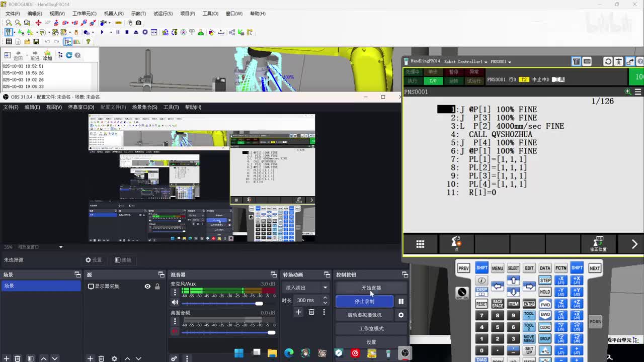The image size is (644, 362).
Task: Toggle the teach pendant display icon in ROBOGUIDE
Action: tap(9, 32)
